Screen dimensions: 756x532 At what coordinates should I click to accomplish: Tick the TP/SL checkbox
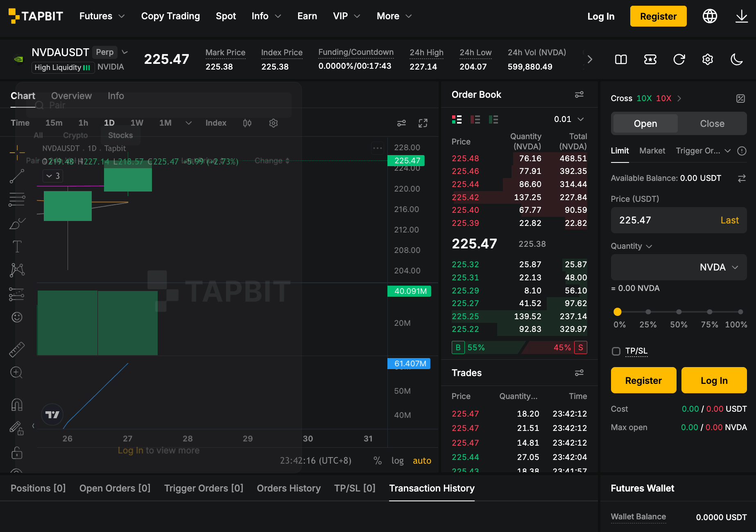616,351
